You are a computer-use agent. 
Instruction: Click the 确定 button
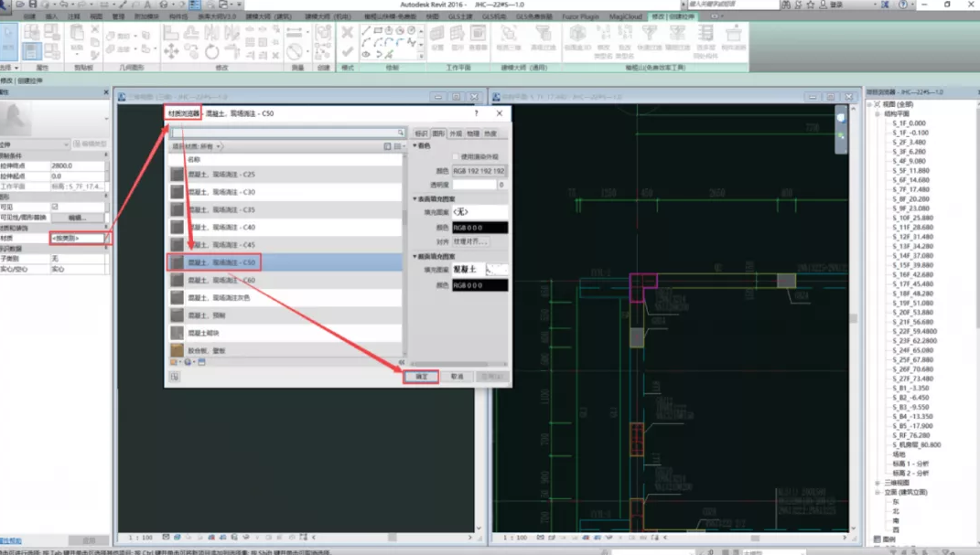tap(421, 377)
